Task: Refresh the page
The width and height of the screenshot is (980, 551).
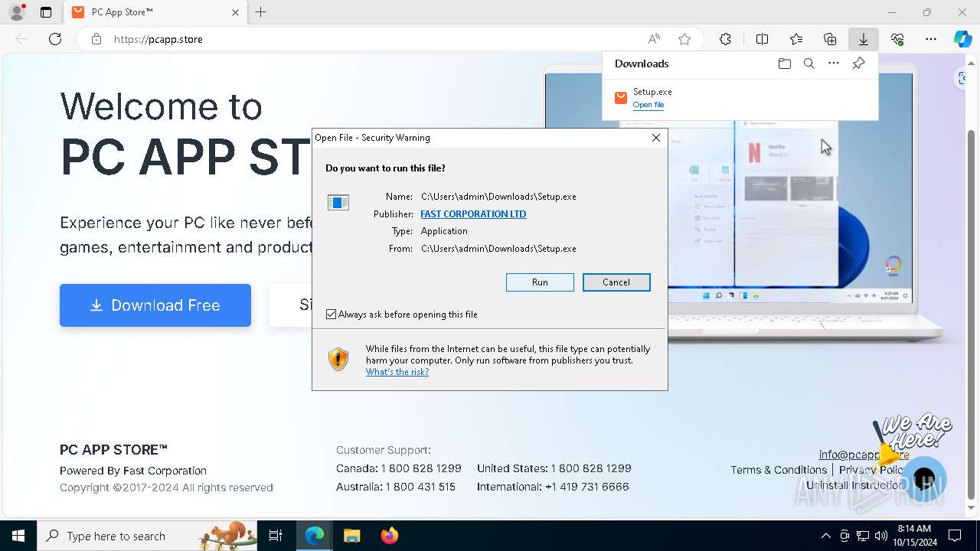Action: 55,39
